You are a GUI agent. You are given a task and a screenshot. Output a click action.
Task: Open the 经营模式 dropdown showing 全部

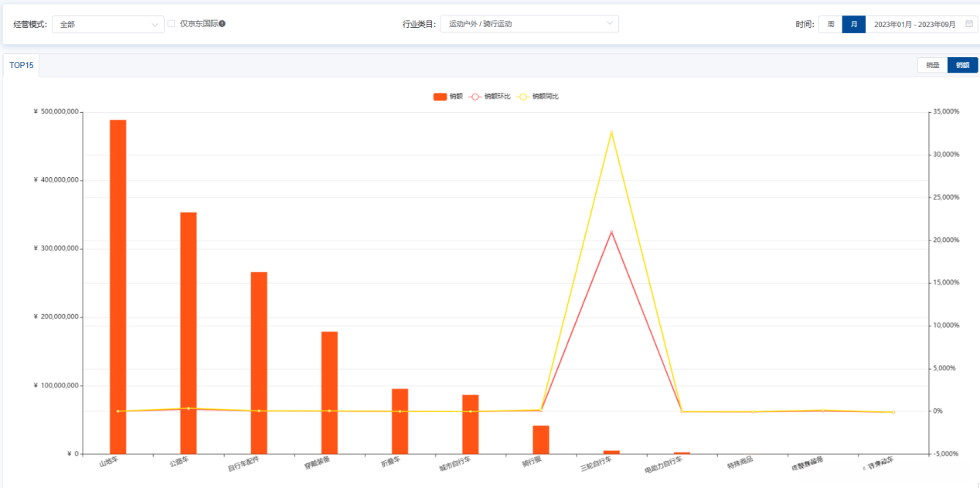pos(108,24)
